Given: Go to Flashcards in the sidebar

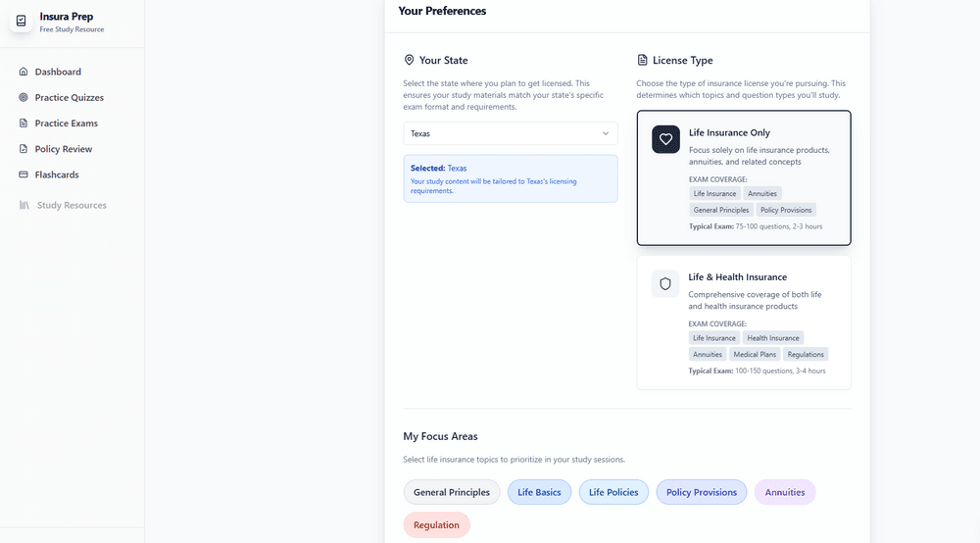Looking at the screenshot, I should 56,174.
